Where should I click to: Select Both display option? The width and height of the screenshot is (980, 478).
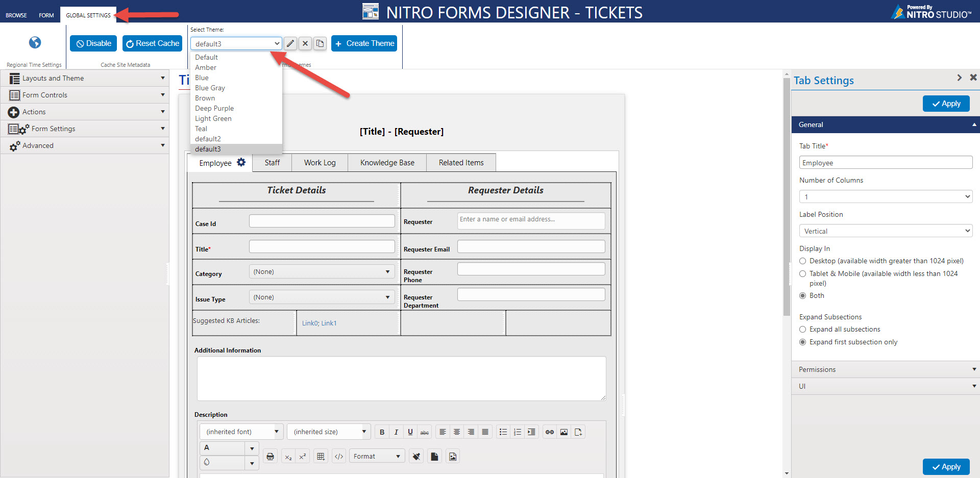[803, 296]
